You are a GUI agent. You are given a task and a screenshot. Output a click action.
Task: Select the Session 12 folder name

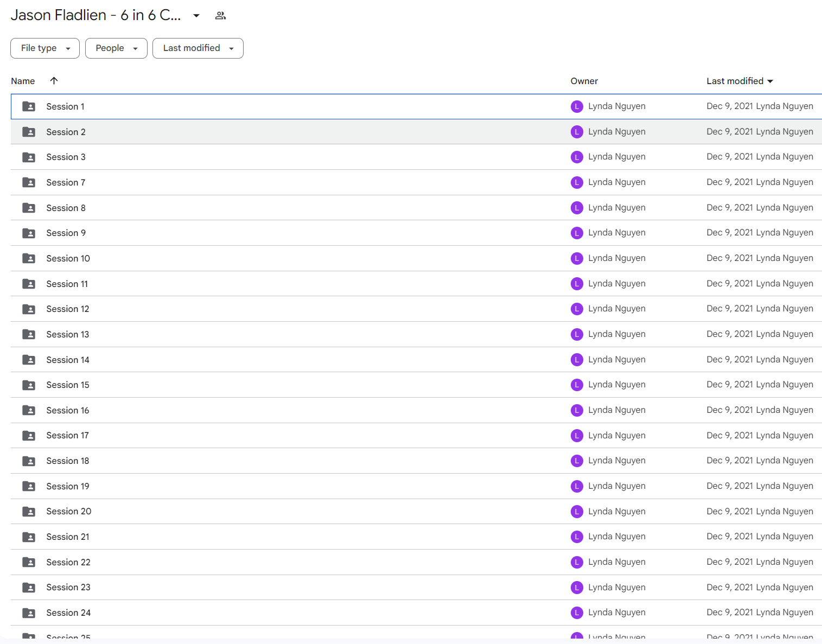click(67, 309)
